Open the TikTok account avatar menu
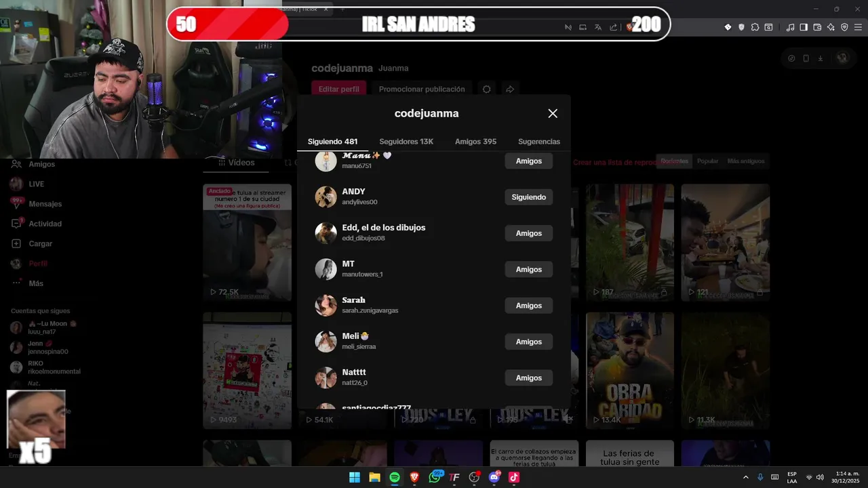868x488 pixels. pyautogui.click(x=842, y=58)
